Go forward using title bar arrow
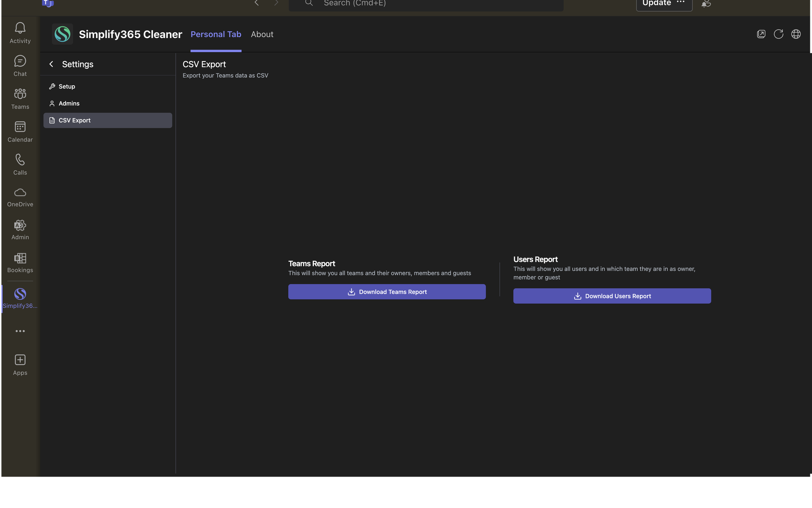This screenshot has height=508, width=812. point(276,3)
